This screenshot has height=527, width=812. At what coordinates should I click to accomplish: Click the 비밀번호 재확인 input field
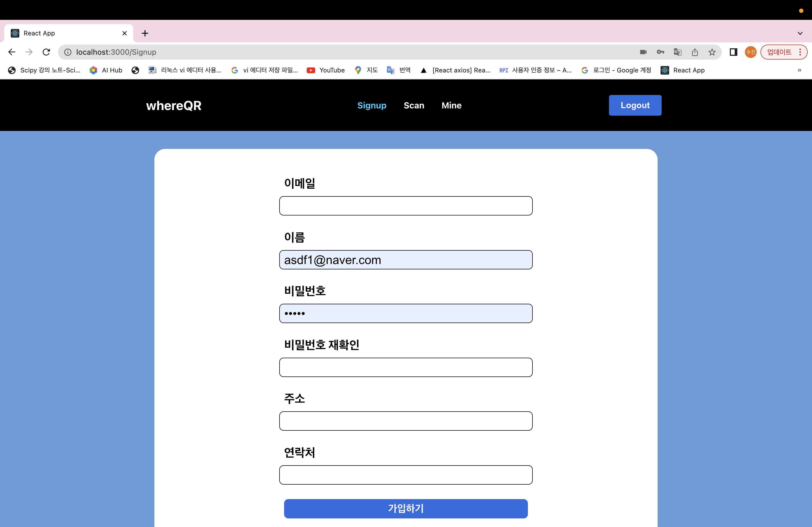tap(406, 367)
